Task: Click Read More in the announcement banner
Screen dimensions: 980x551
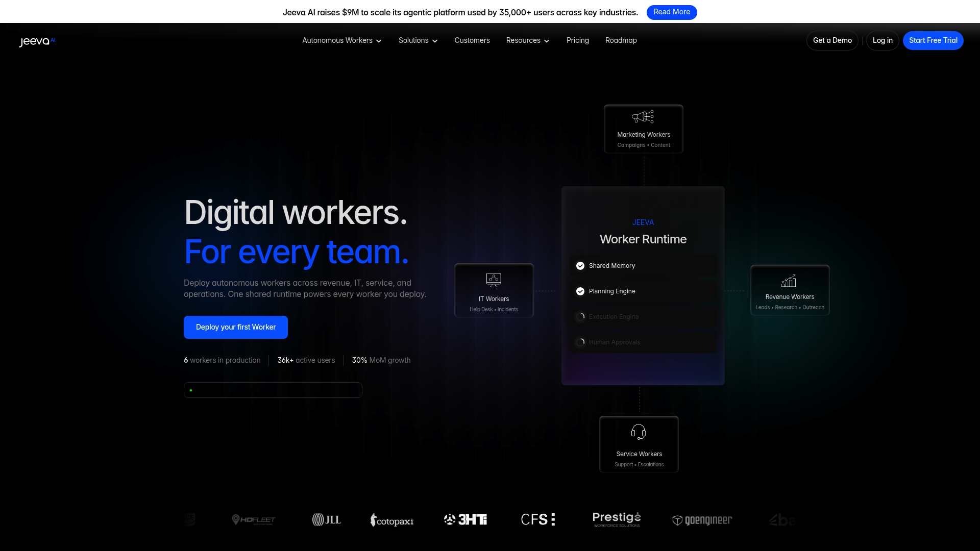Action: (672, 12)
